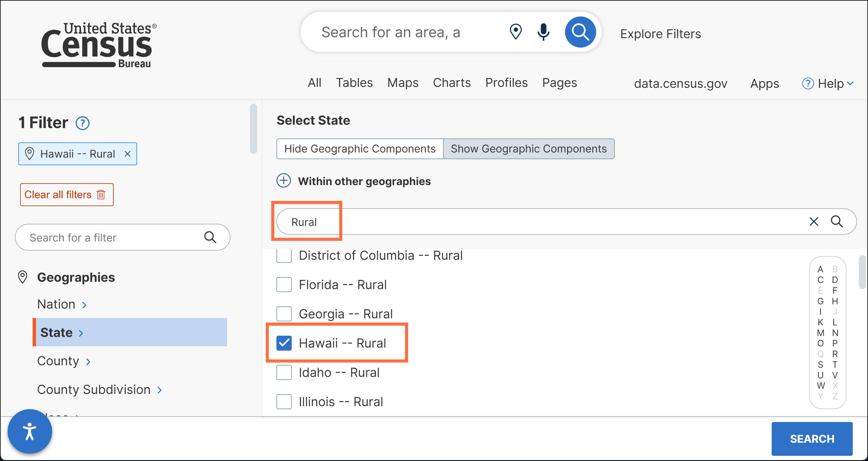Check the Idaho -- Rural checkbox
Image resolution: width=868 pixels, height=461 pixels.
click(x=284, y=372)
